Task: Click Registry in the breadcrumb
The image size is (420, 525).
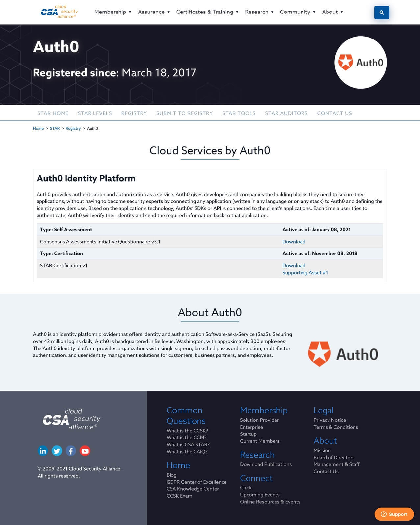Action: 73,128
